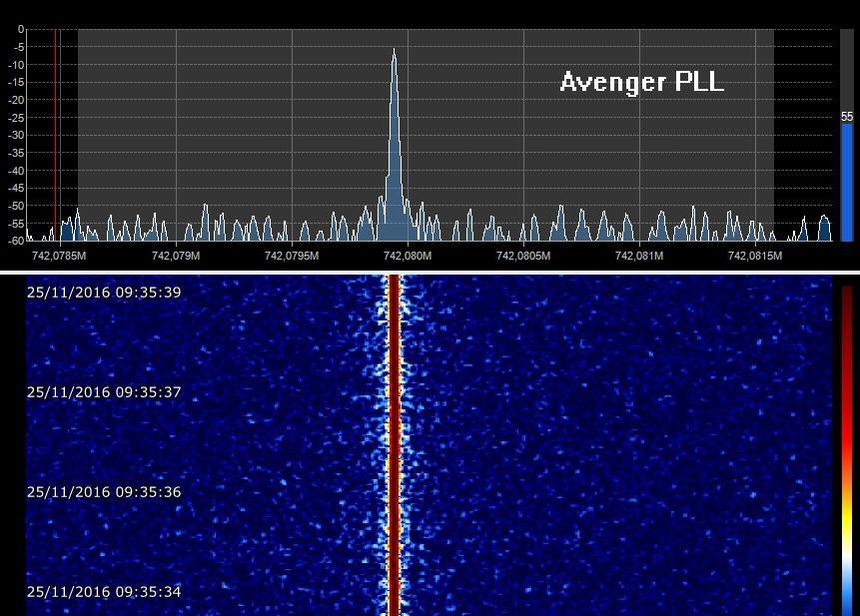This screenshot has height=616, width=860.
Task: Click the 09:35:34 waterfall timestamp
Action: [x=104, y=592]
